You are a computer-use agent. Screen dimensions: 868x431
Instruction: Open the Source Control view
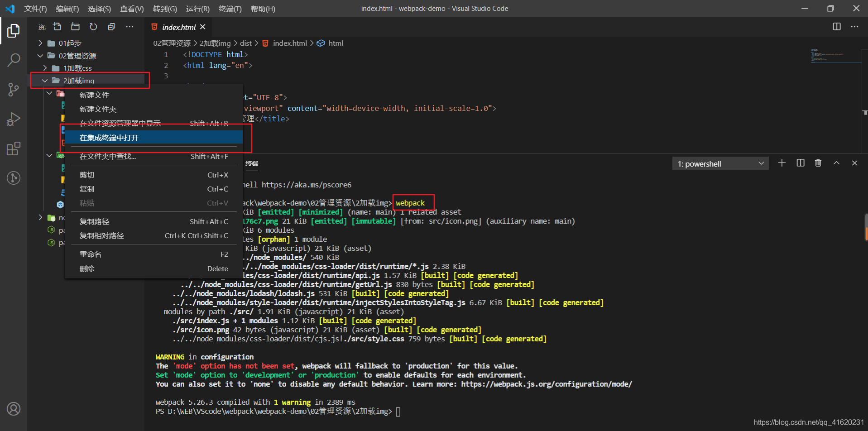click(x=14, y=89)
